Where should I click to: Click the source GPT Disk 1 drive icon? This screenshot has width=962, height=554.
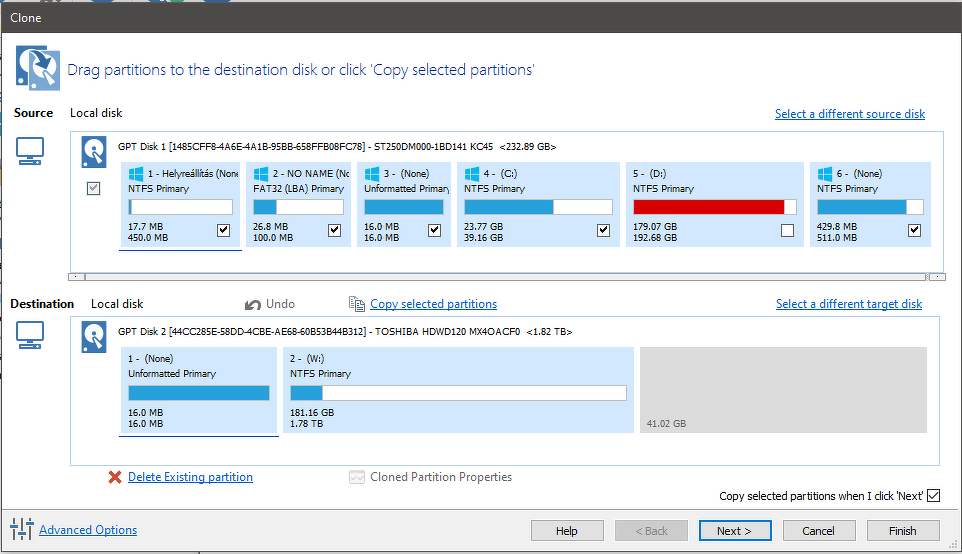[94, 152]
